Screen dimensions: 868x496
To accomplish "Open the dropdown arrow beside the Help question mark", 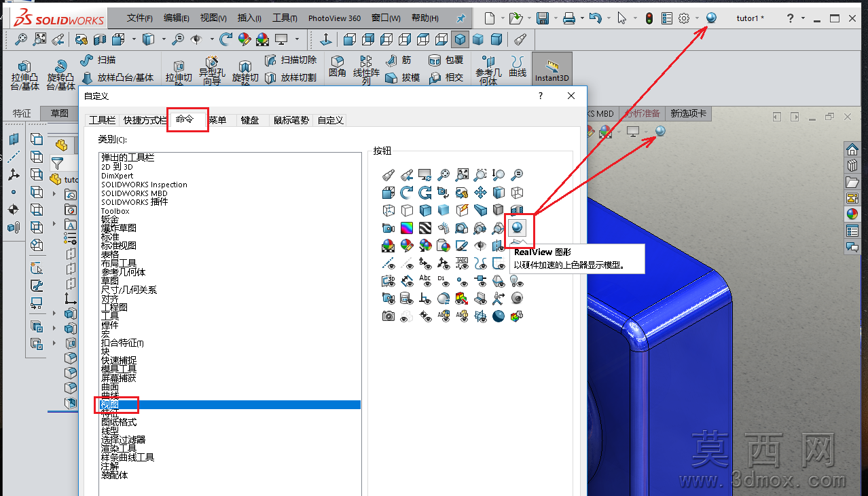I will point(803,18).
